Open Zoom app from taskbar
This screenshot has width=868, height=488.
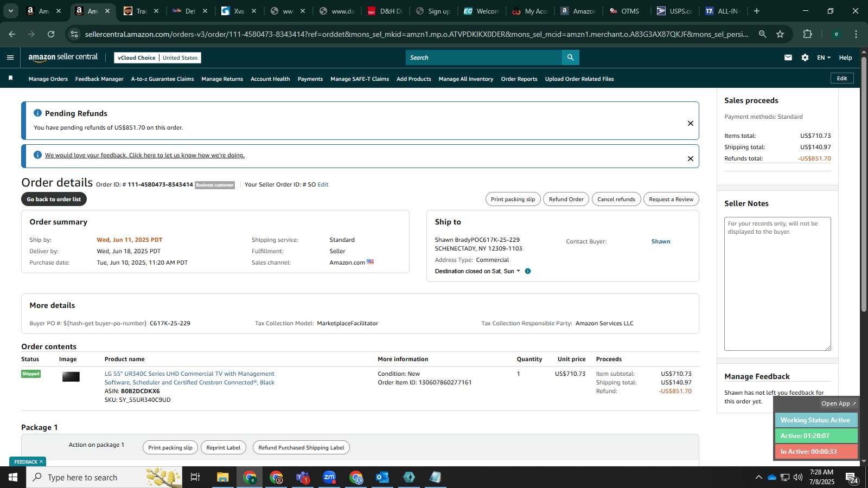click(329, 477)
